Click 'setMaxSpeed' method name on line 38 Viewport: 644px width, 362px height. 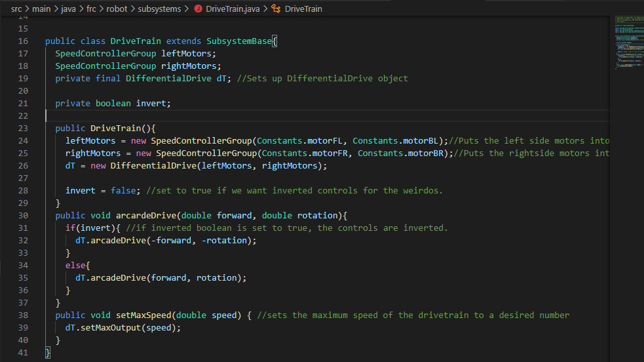(143, 315)
